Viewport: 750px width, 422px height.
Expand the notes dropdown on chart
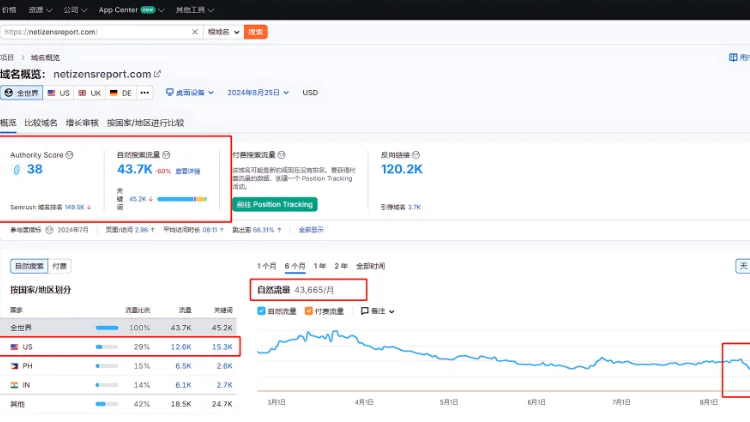pyautogui.click(x=378, y=311)
